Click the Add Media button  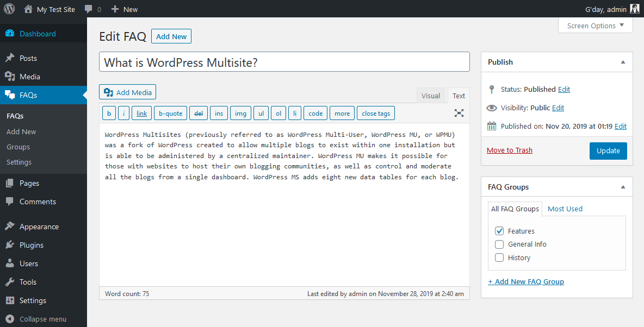click(x=128, y=92)
